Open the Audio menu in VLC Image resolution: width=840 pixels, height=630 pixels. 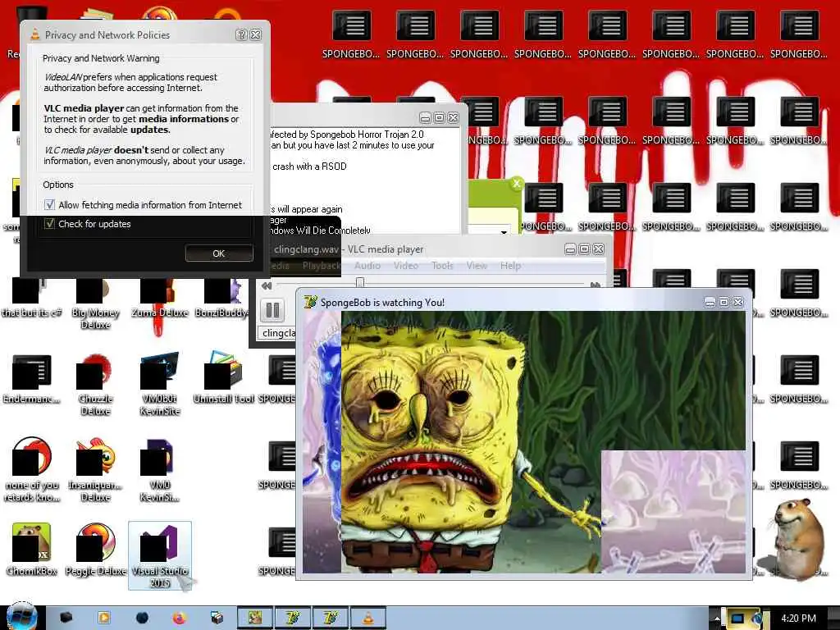click(367, 265)
